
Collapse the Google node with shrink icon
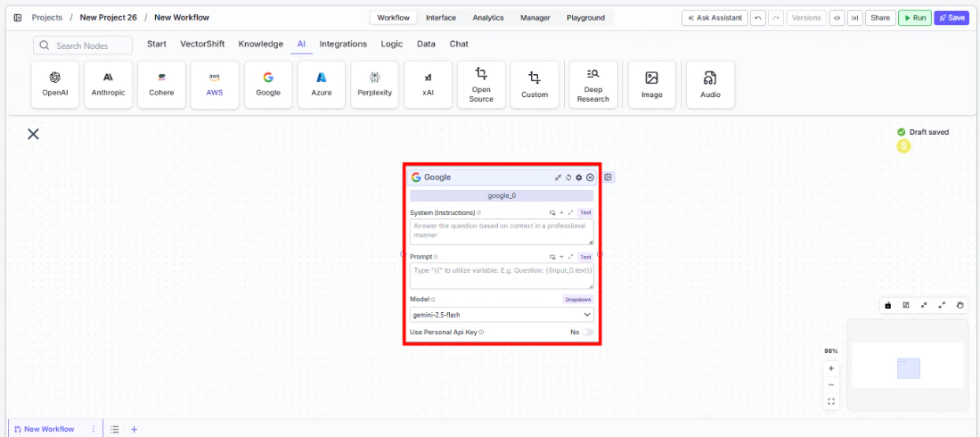tap(558, 177)
